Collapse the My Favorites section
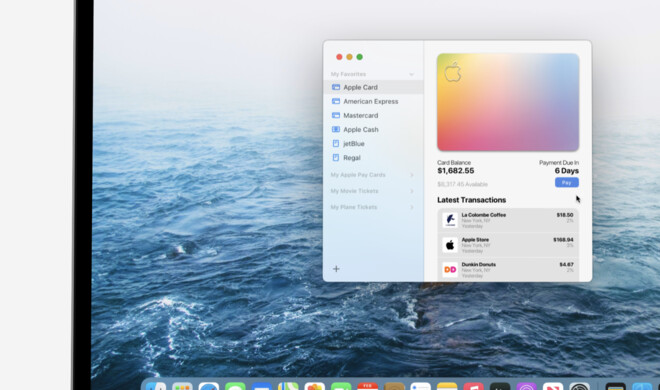This screenshot has height=390, width=660. [411, 74]
